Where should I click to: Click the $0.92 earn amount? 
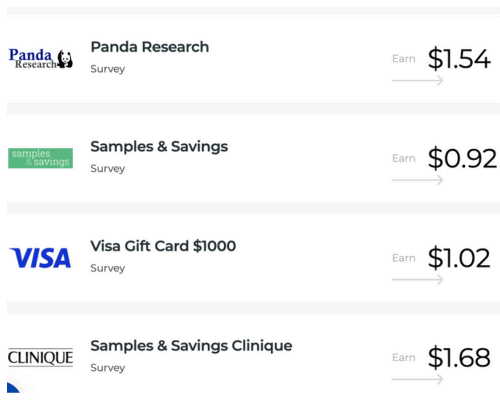click(462, 158)
